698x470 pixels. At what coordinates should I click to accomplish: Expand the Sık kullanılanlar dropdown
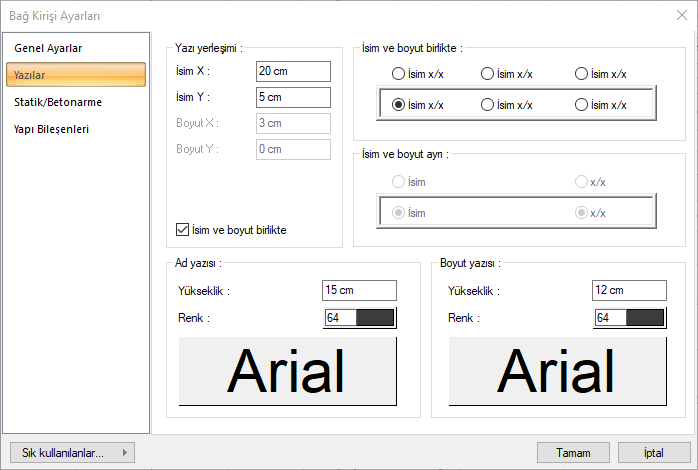[x=71, y=452]
